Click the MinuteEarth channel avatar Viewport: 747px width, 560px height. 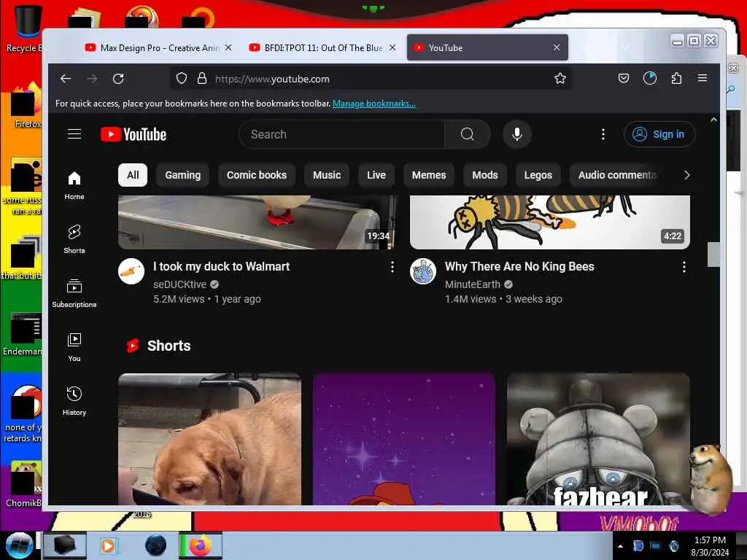(x=423, y=271)
